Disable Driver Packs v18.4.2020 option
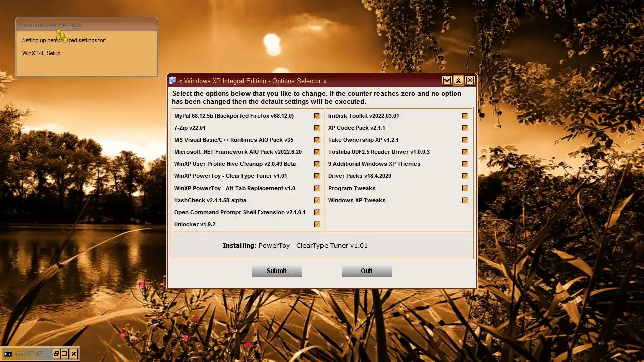 (x=465, y=176)
